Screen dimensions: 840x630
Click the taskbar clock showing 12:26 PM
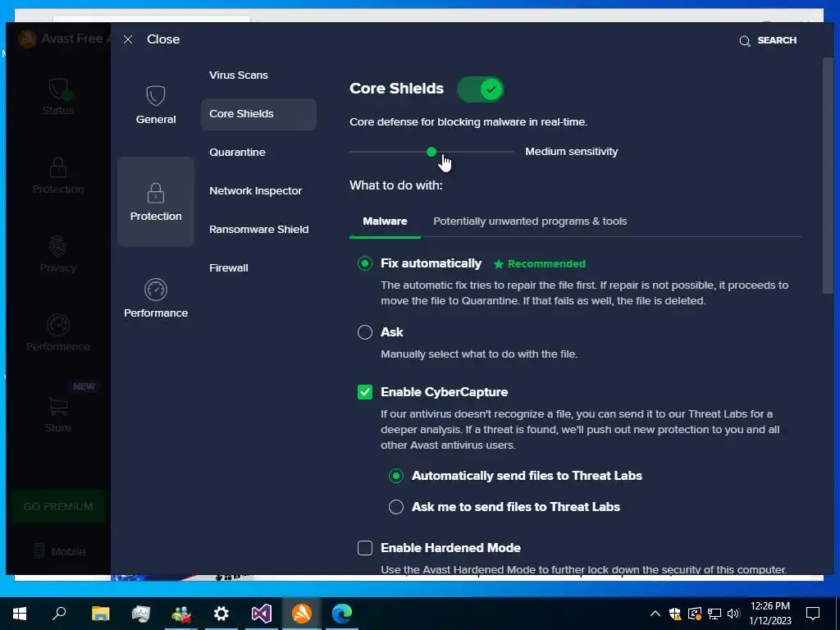[769, 606]
